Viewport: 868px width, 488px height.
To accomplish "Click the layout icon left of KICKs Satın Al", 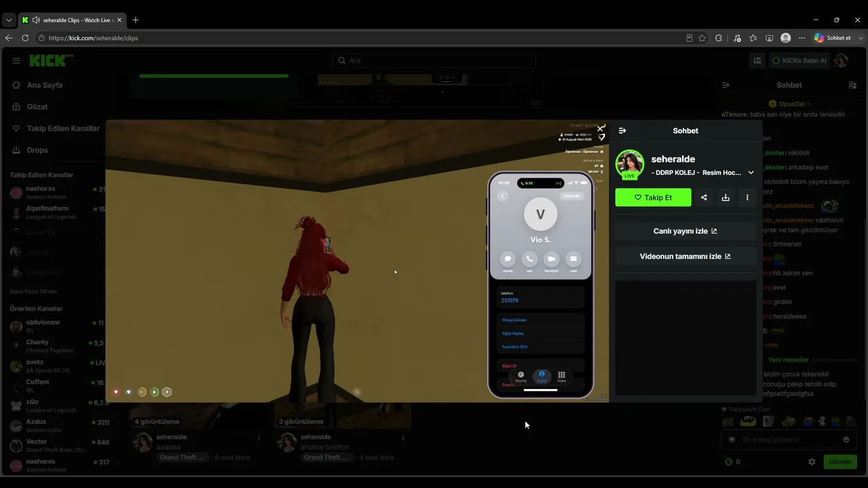I will point(757,61).
